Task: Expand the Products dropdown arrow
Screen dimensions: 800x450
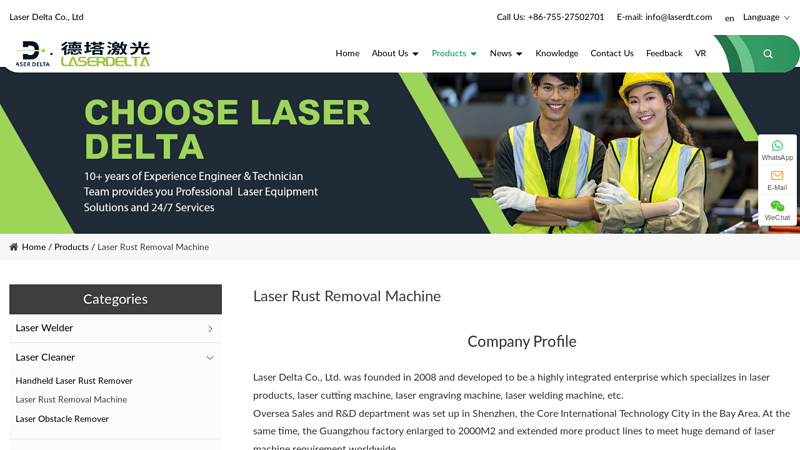Action: tap(473, 54)
